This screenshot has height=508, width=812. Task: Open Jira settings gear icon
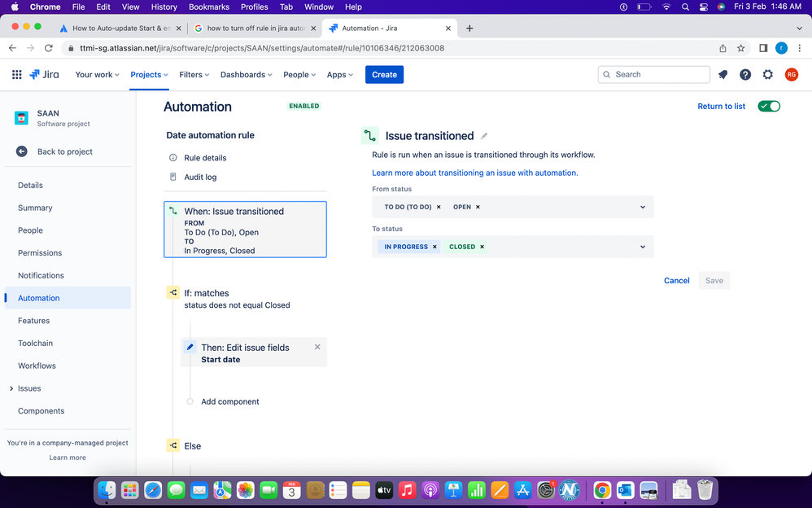[x=768, y=75]
